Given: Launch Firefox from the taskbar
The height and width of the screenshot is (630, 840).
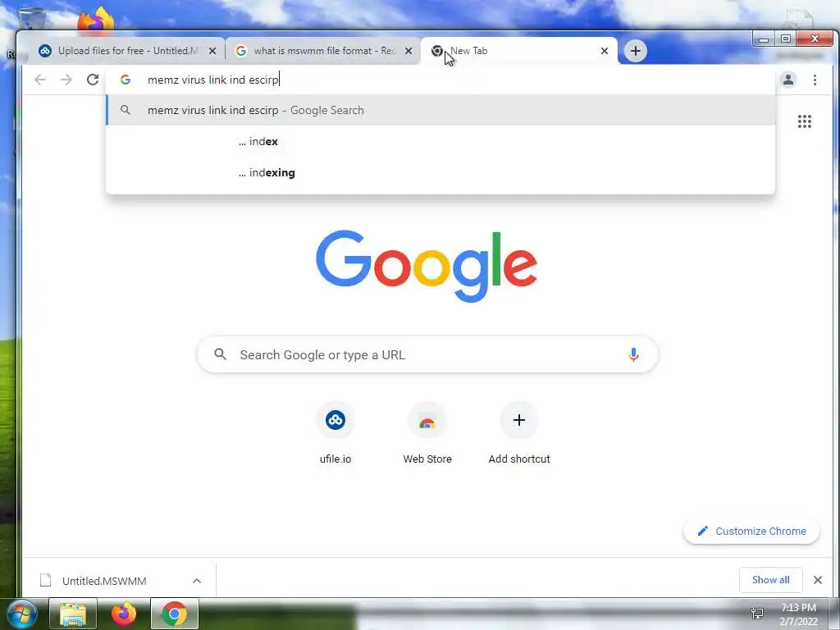Looking at the screenshot, I should tap(124, 614).
